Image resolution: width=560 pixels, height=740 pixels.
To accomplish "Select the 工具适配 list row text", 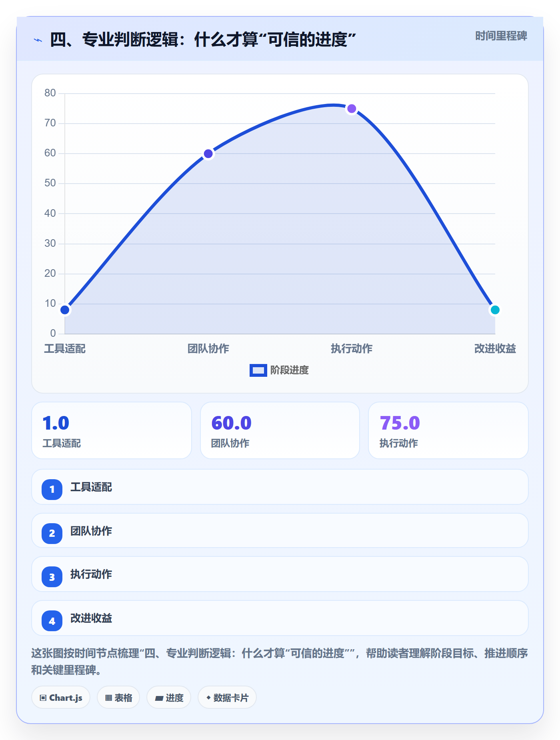I will 91,487.
